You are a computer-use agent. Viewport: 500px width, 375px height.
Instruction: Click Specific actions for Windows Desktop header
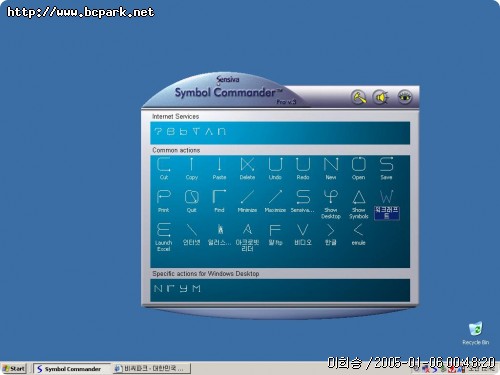(x=206, y=274)
